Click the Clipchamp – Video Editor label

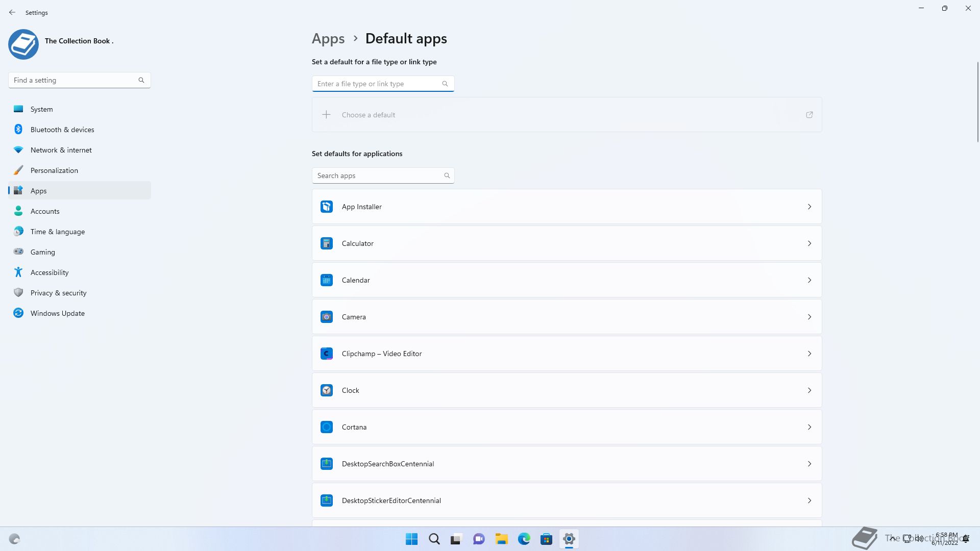(382, 354)
